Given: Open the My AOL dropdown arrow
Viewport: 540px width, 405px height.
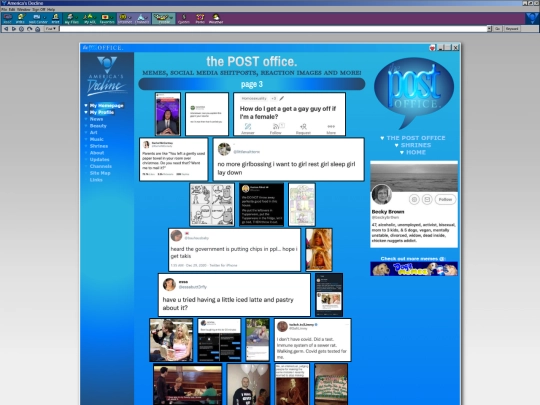Looking at the screenshot, I should coord(95,17).
